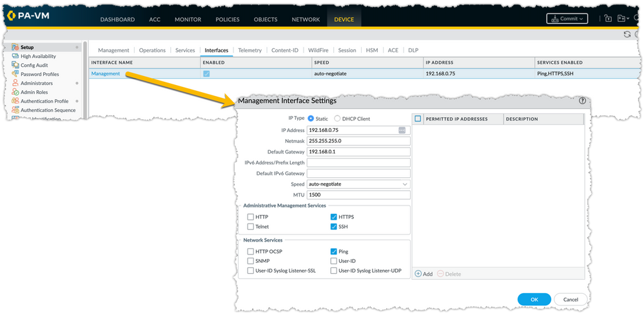Click the Authentication Profile sidebar icon
Image resolution: width=644 pixels, height=317 pixels.
coord(15,101)
